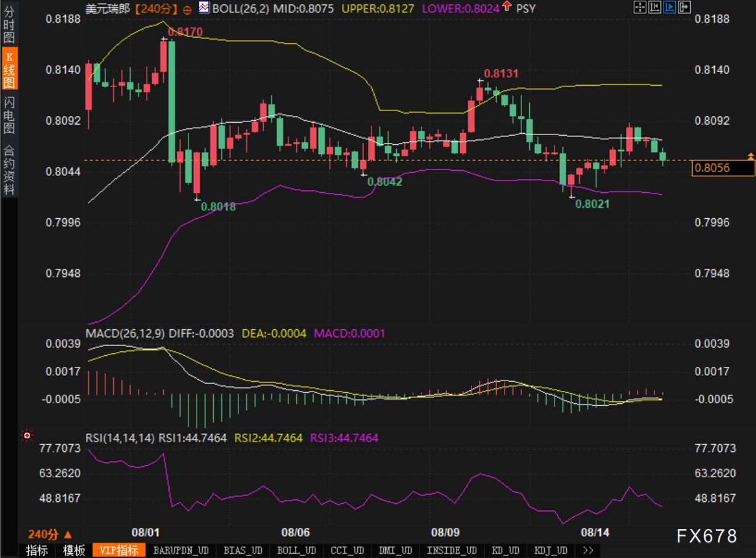Click the BOLL_UD indicator button
Screen dimensions: 756x558
[296, 550]
